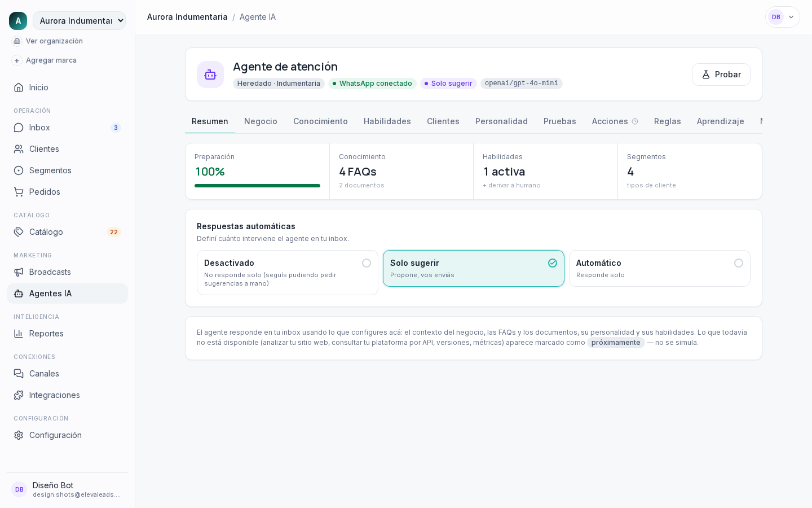The image size is (812, 508).
Task: Click the Solo sugerir purple status badge
Action: point(448,84)
